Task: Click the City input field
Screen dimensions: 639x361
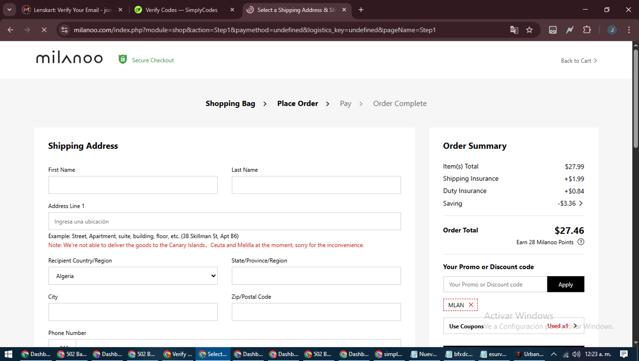Action: pos(133,312)
